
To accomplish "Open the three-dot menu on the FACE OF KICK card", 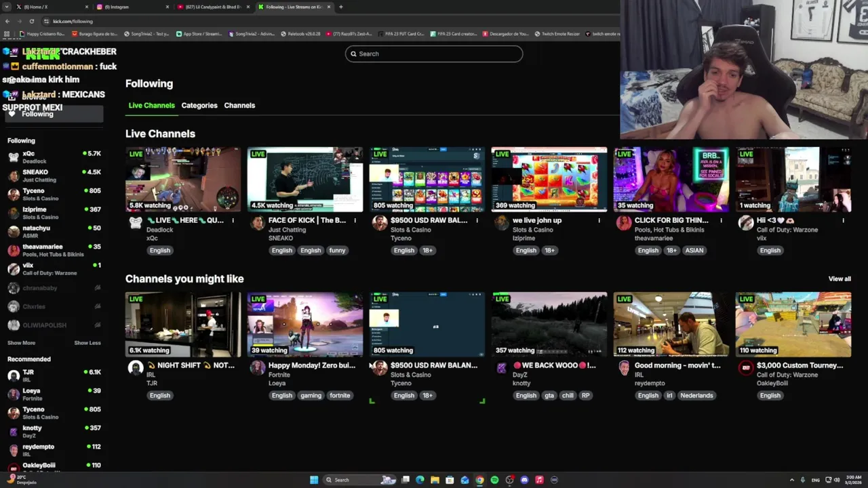I will (x=355, y=220).
